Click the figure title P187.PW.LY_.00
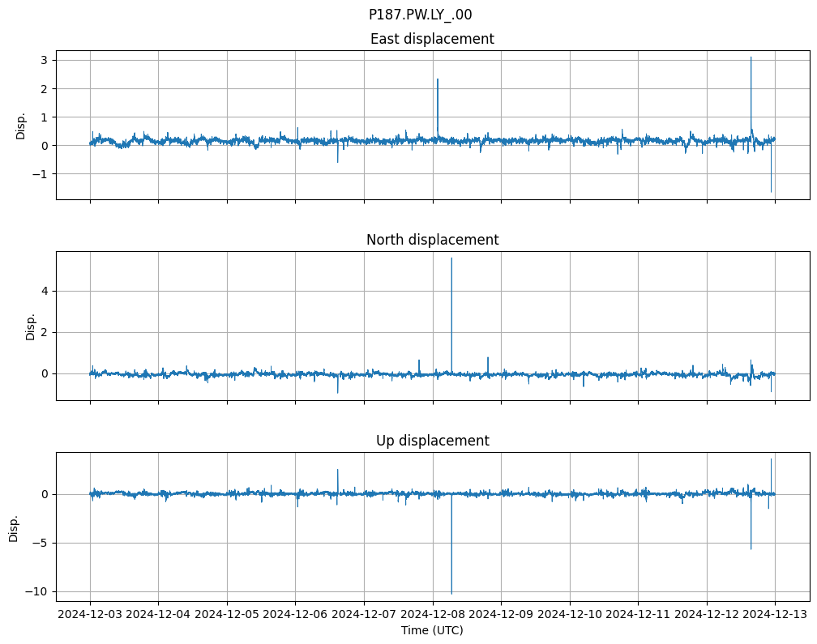This screenshot has height=644, width=817. pyautogui.click(x=420, y=15)
